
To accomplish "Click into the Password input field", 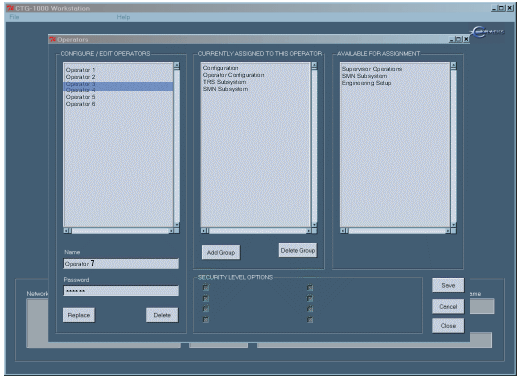I will (x=121, y=291).
